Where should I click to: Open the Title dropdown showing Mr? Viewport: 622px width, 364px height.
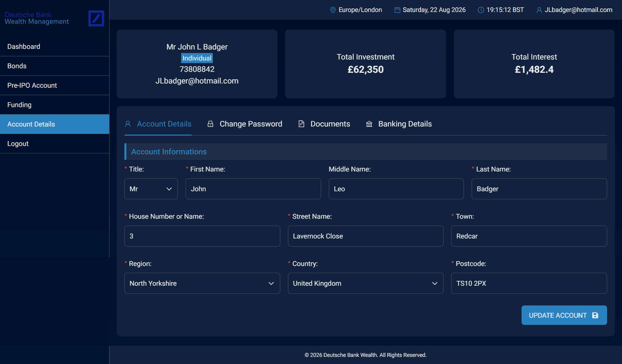(151, 189)
